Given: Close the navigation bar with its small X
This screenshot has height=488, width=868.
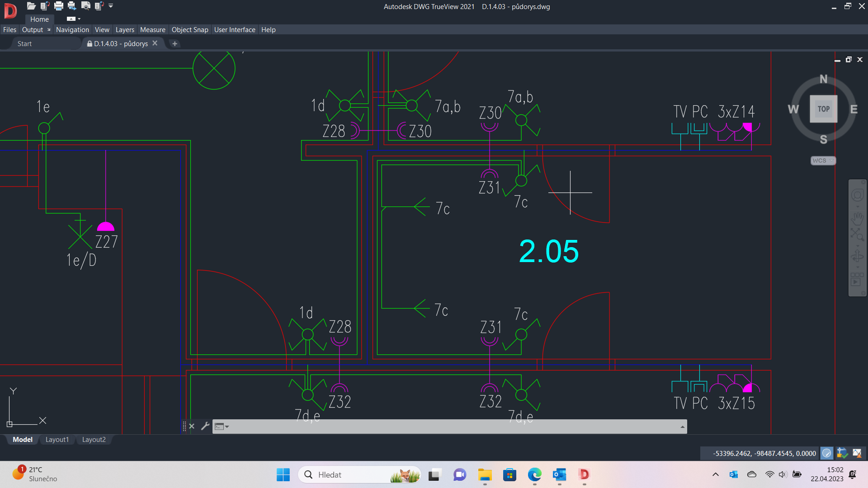Looking at the screenshot, I should [863, 182].
